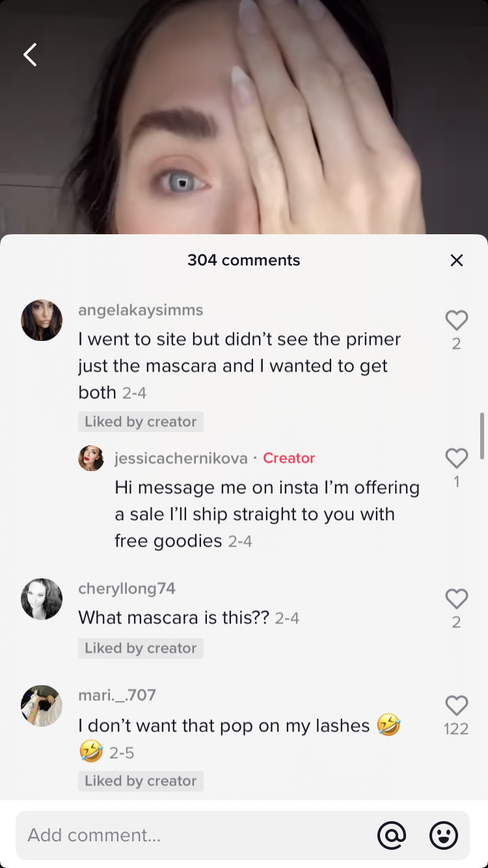Open the emoji picker icon

click(x=444, y=835)
